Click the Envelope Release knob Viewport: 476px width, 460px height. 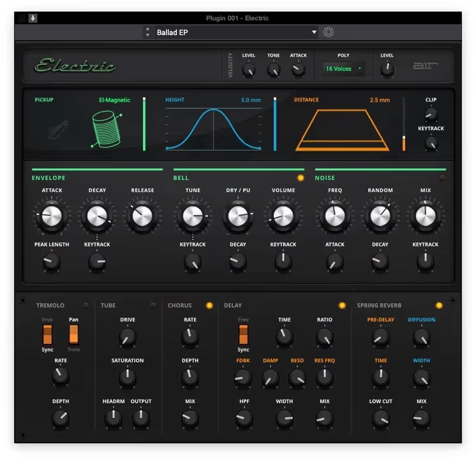click(142, 216)
